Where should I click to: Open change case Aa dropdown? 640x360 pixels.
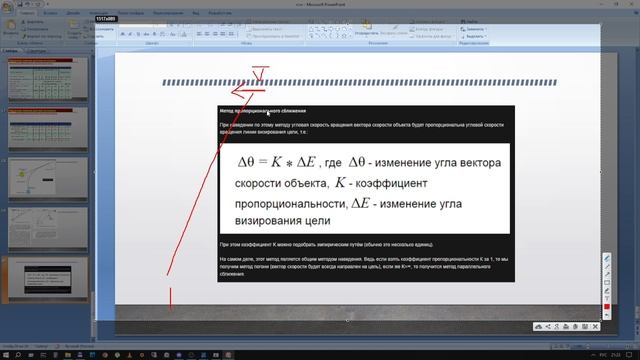pyautogui.click(x=173, y=34)
